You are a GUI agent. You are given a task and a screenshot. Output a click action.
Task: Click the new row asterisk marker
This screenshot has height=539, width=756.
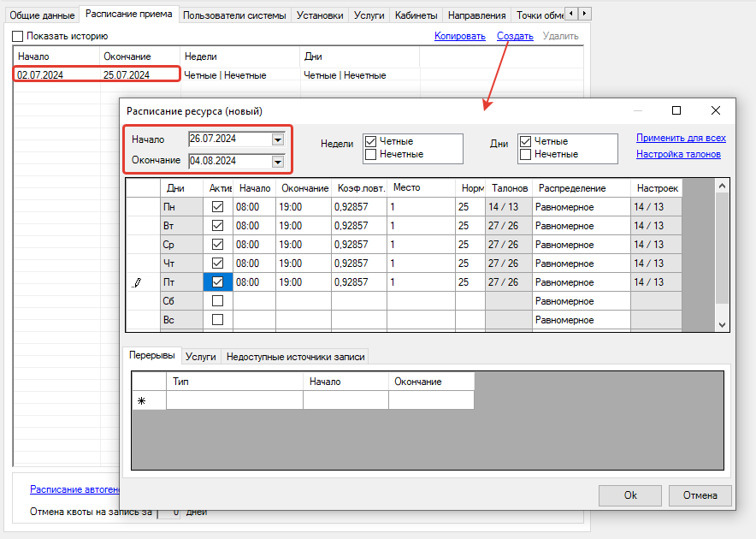[x=142, y=401]
